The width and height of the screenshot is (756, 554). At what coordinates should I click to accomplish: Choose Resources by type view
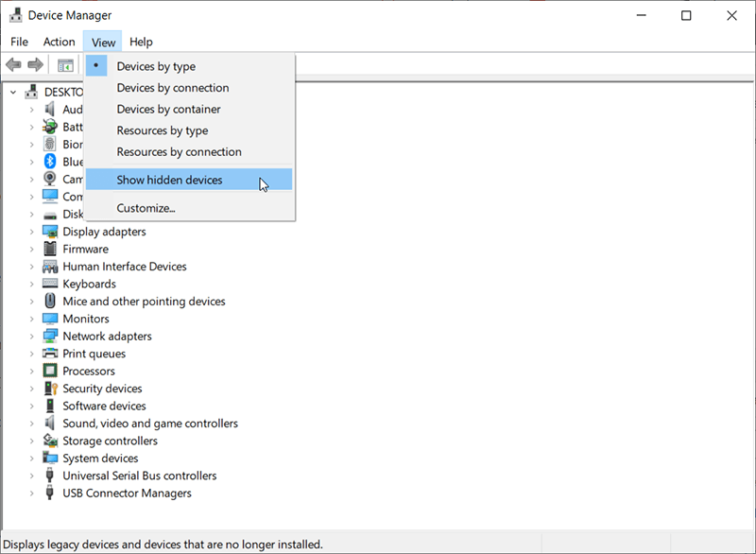190,130
